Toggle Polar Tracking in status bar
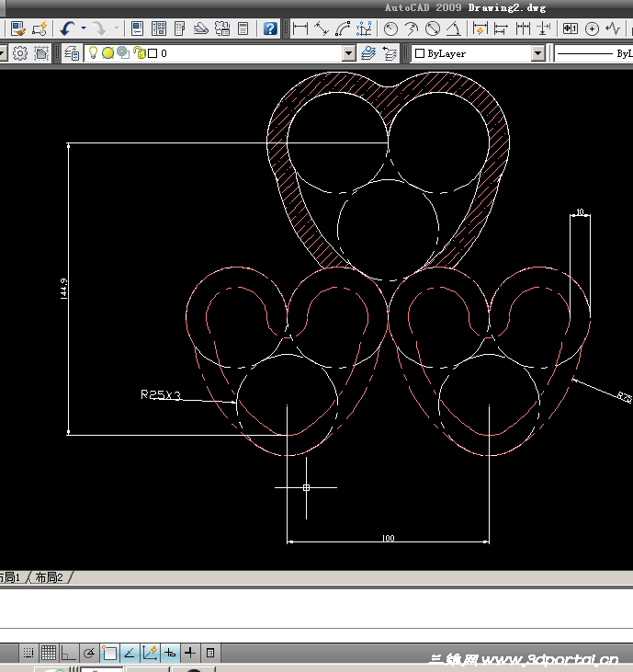This screenshot has height=672, width=633. pos(88,653)
